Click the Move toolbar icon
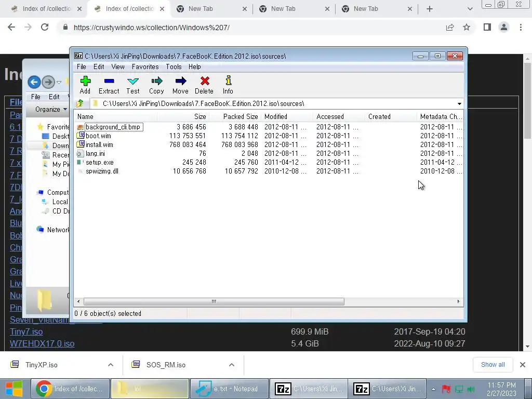 pos(180,85)
